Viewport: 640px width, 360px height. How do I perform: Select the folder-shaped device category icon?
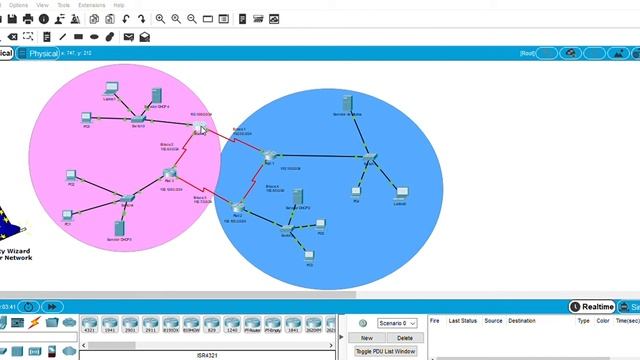52,322
